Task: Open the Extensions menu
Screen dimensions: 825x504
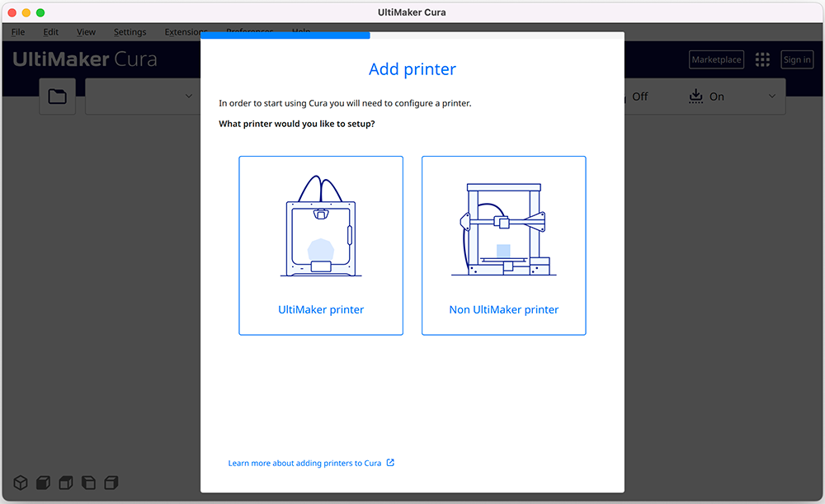Action: 185,31
